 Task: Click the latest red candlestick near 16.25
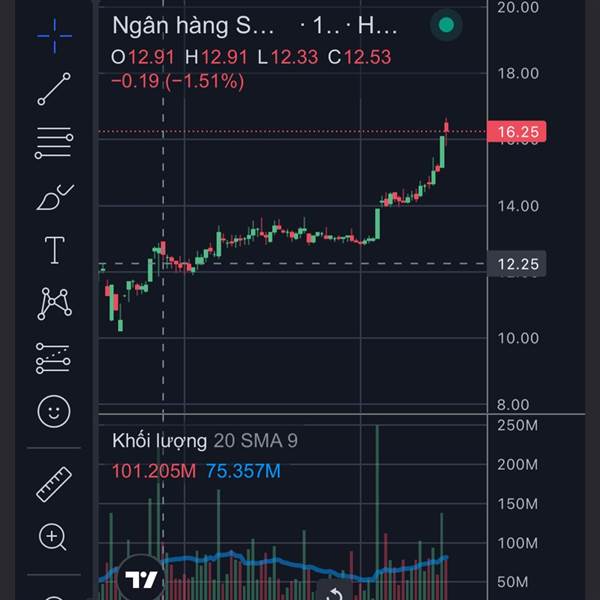(446, 127)
